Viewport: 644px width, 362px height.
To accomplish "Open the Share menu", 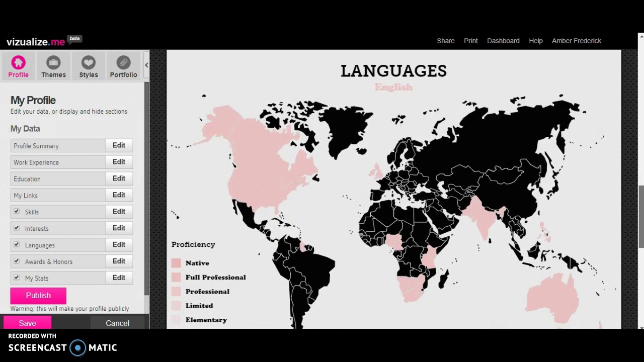I will [446, 41].
